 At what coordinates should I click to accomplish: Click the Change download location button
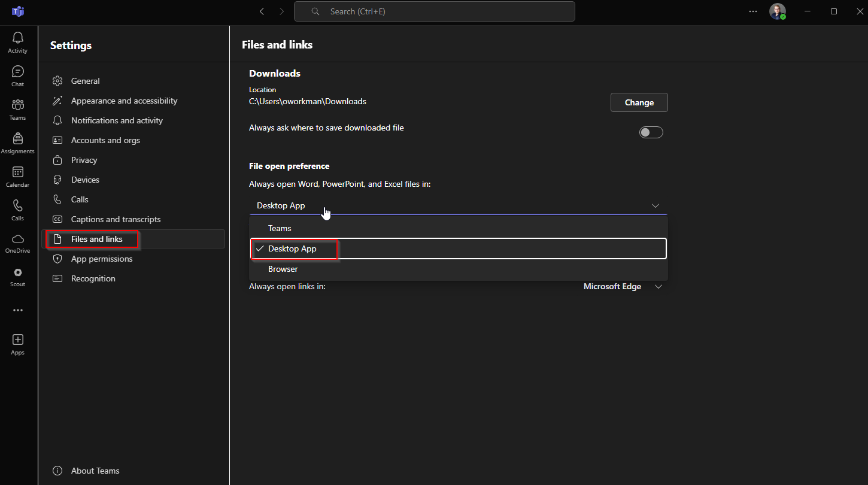[x=639, y=102]
